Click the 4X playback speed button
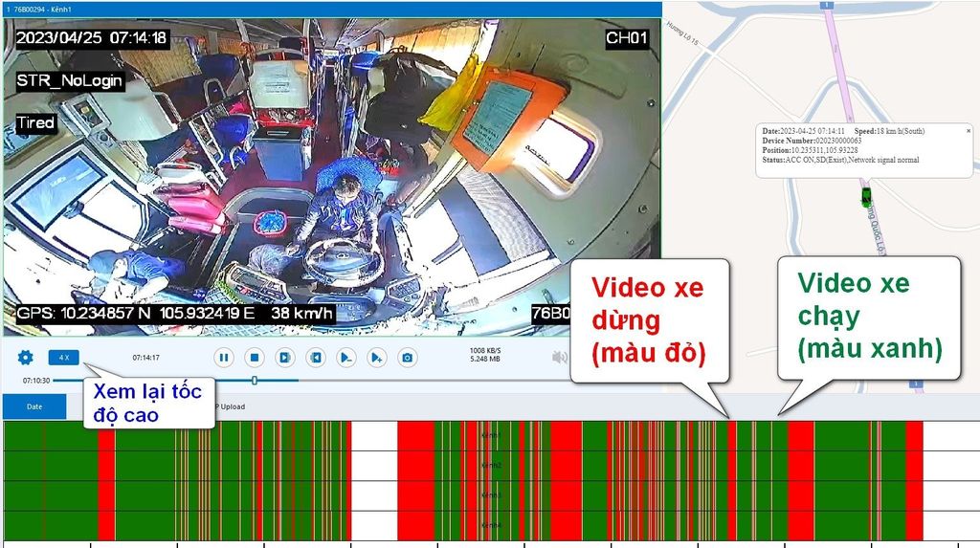980x548 pixels. [x=64, y=358]
